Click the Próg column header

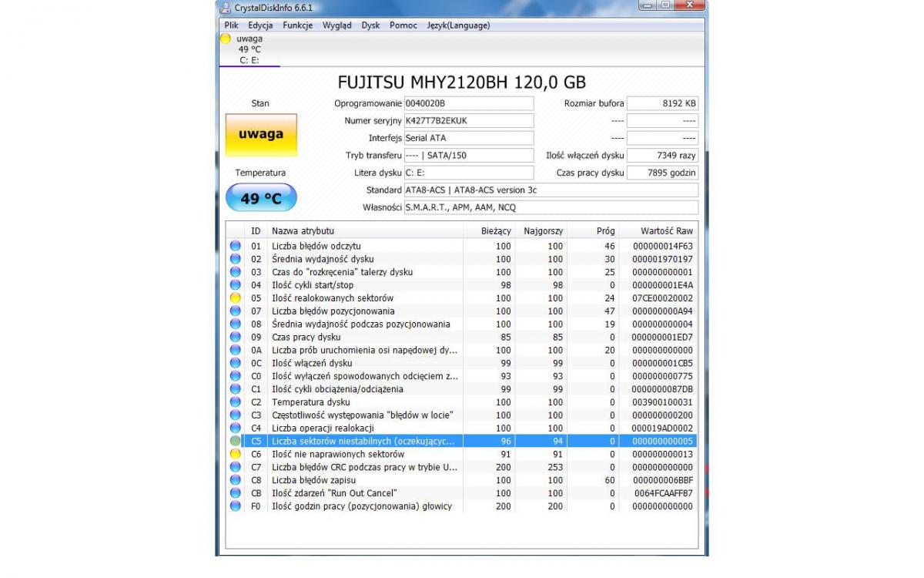(593, 231)
